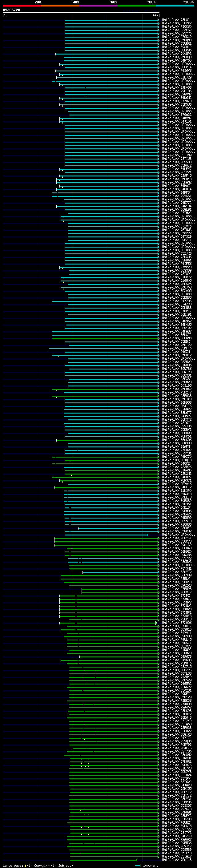Select the UniRef100_Q7RGX7 label
The height and width of the screenshot is (868, 197).
click(177, 410)
